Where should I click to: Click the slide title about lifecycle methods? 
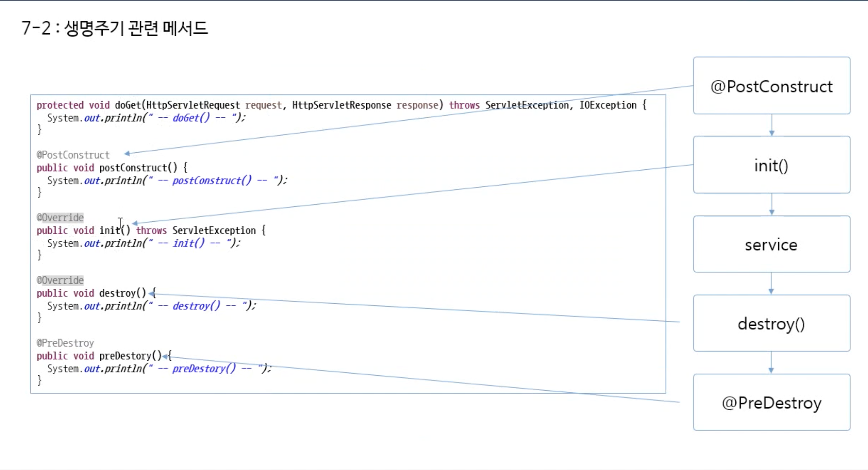(x=114, y=28)
